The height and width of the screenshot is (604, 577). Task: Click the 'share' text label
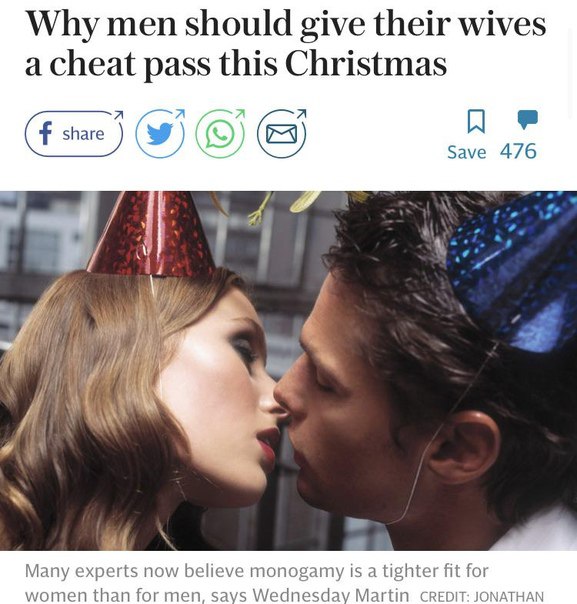point(83,134)
